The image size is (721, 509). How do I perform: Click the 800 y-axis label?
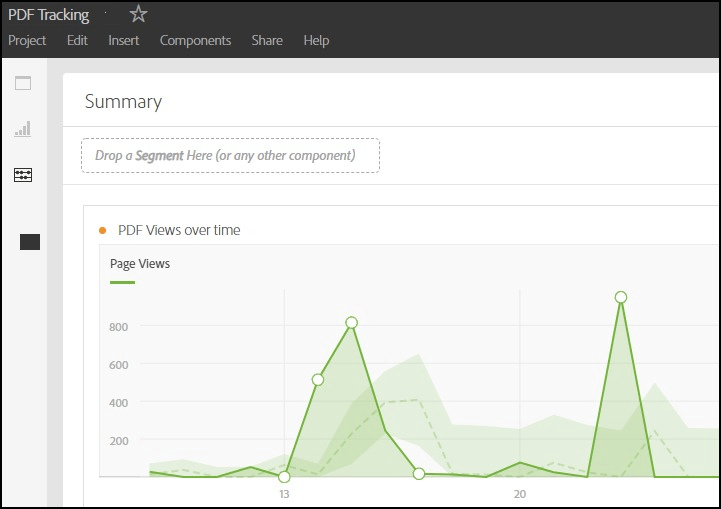pyautogui.click(x=119, y=327)
